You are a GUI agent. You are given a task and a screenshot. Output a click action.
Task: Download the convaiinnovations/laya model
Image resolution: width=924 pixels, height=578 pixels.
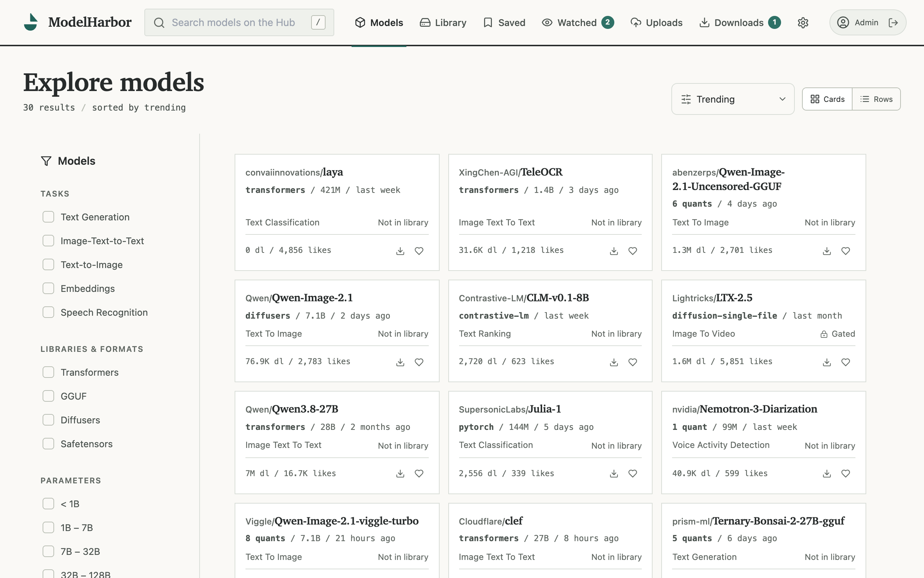point(400,251)
